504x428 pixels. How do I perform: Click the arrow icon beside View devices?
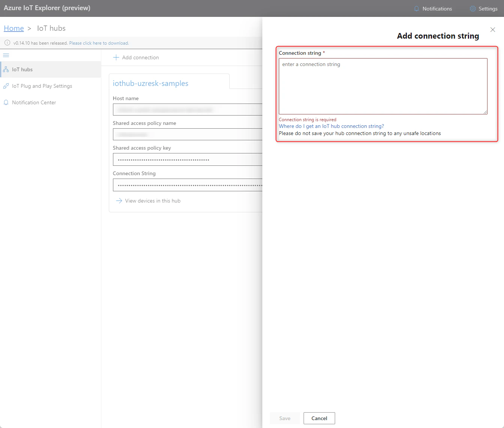point(119,201)
